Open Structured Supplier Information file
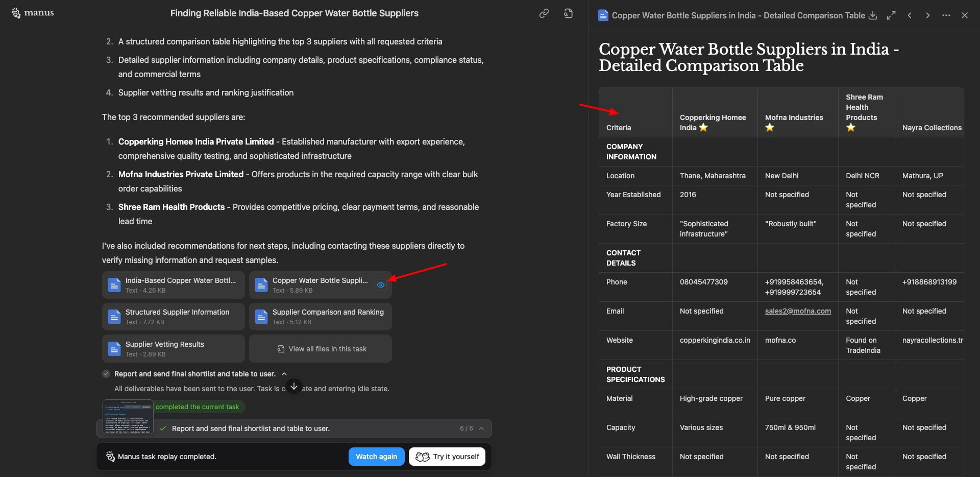 click(174, 317)
